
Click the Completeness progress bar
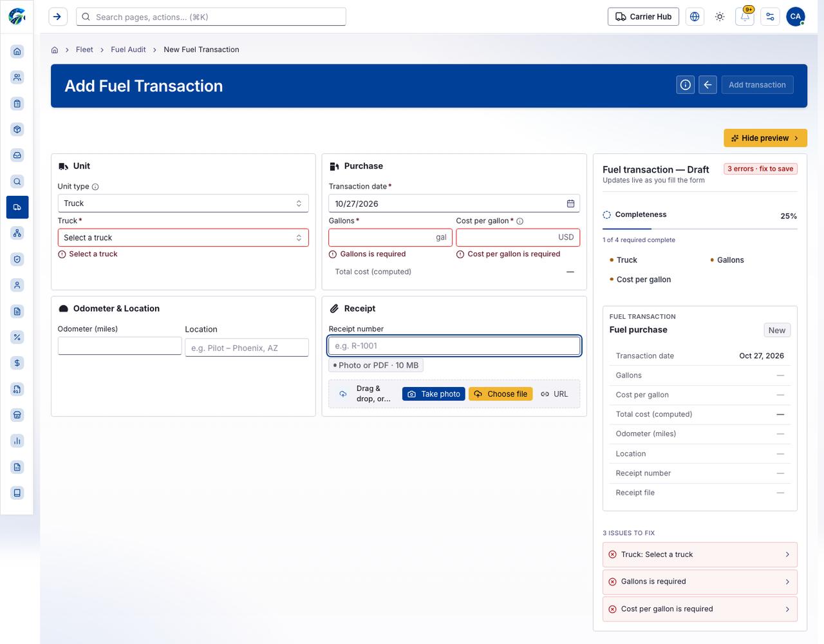[x=700, y=229]
